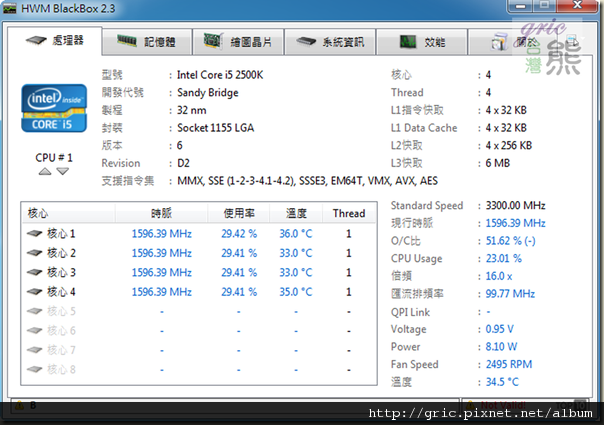Click the Socket 1155 LGA value

215,128
